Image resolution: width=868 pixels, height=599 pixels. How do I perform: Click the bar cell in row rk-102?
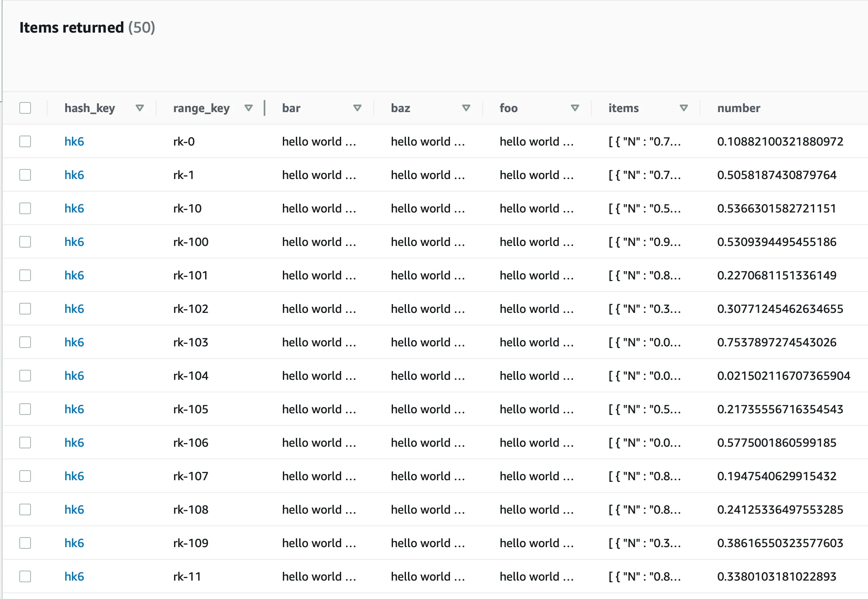pyautogui.click(x=319, y=309)
